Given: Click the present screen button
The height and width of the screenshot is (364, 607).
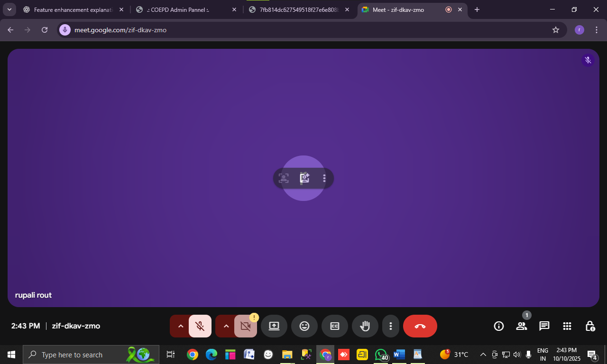Looking at the screenshot, I should (x=274, y=326).
